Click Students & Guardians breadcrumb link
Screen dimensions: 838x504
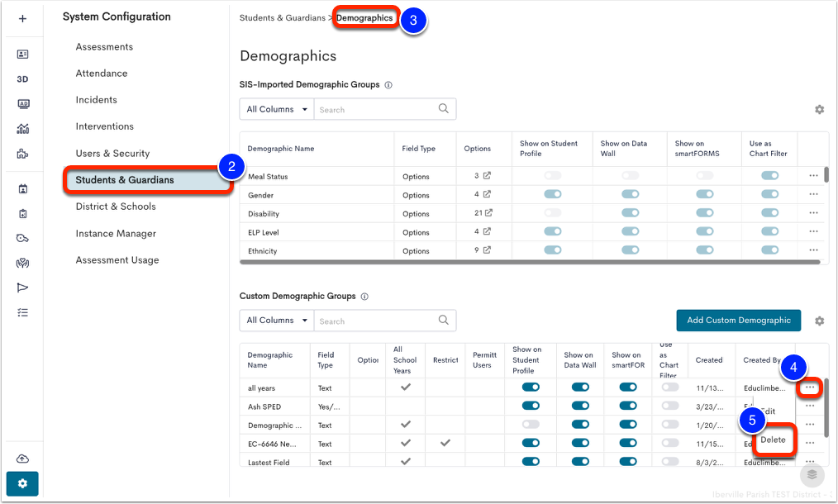pos(282,17)
